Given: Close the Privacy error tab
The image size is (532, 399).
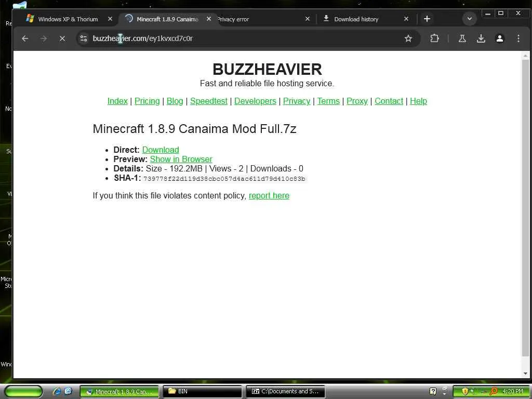Looking at the screenshot, I should click(x=308, y=19).
